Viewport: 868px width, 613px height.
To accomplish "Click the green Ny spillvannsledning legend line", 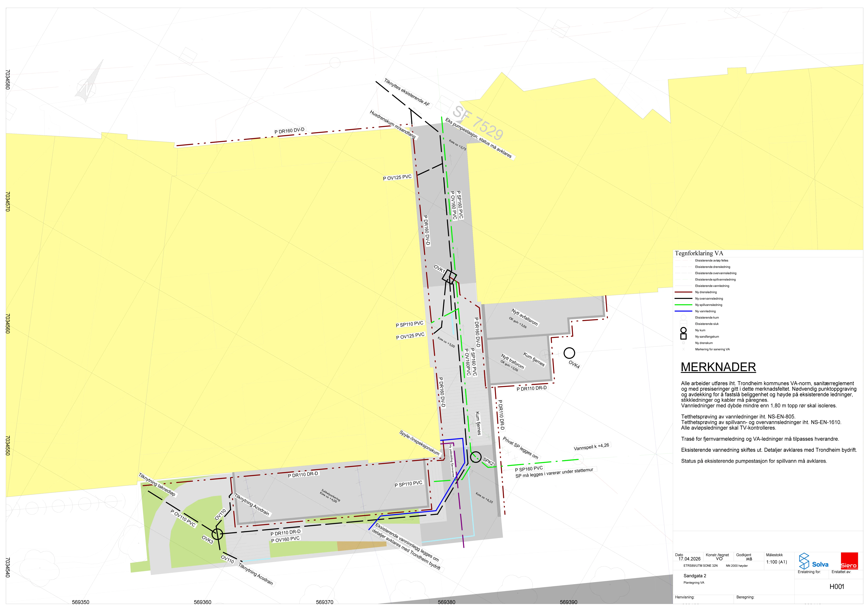I will (x=683, y=305).
